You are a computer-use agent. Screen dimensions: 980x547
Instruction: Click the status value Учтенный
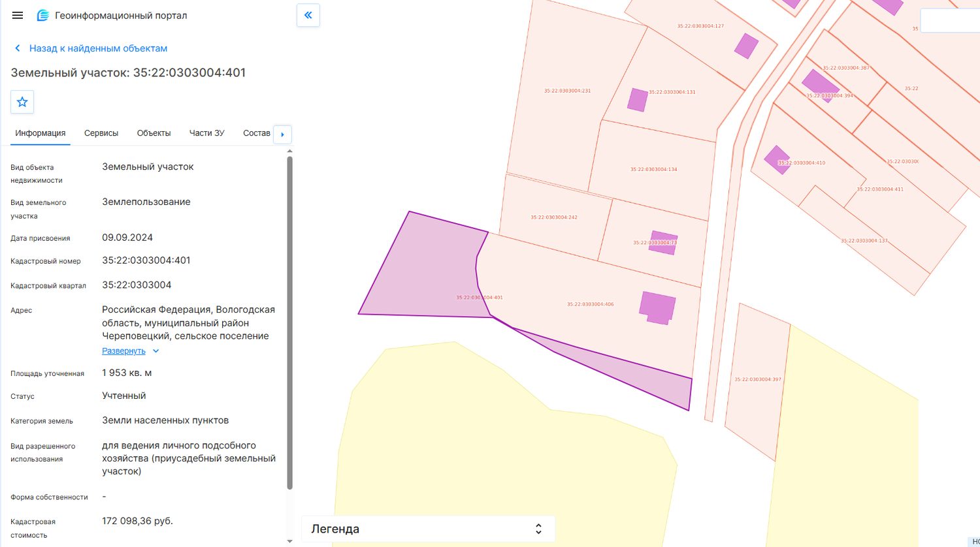[x=124, y=396]
